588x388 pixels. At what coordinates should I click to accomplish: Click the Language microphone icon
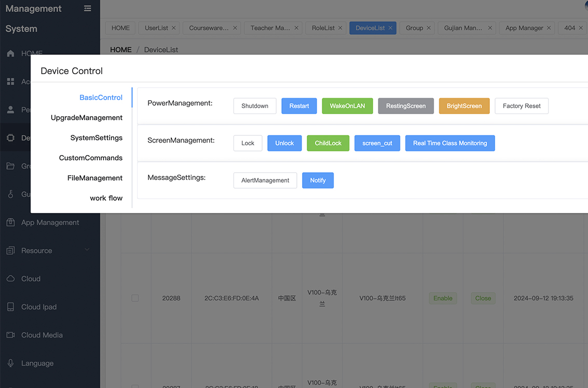pyautogui.click(x=10, y=363)
